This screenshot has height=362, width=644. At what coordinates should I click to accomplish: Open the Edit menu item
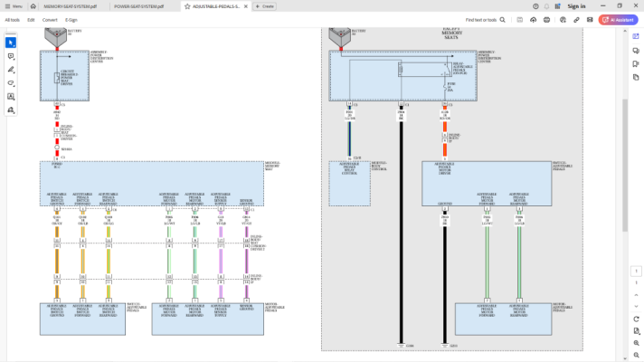[31, 20]
